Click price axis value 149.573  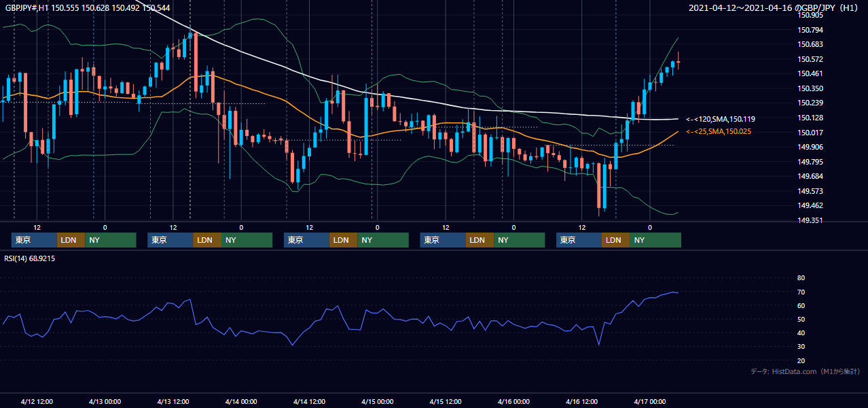coord(810,191)
